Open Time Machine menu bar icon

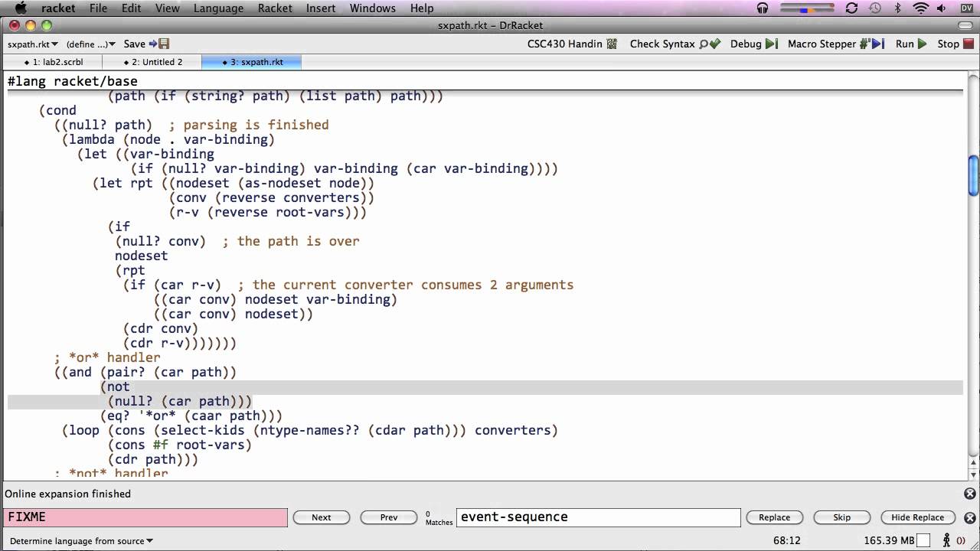(875, 8)
